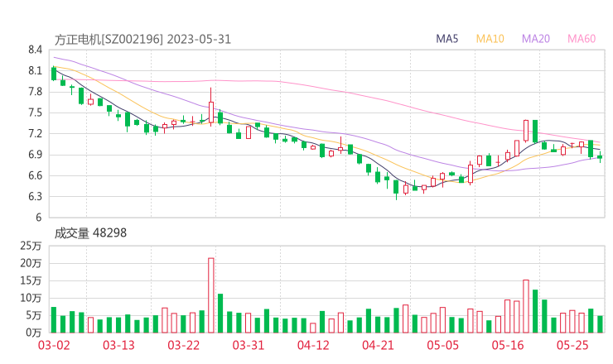Click the 03-13 date axis label

coord(118,345)
